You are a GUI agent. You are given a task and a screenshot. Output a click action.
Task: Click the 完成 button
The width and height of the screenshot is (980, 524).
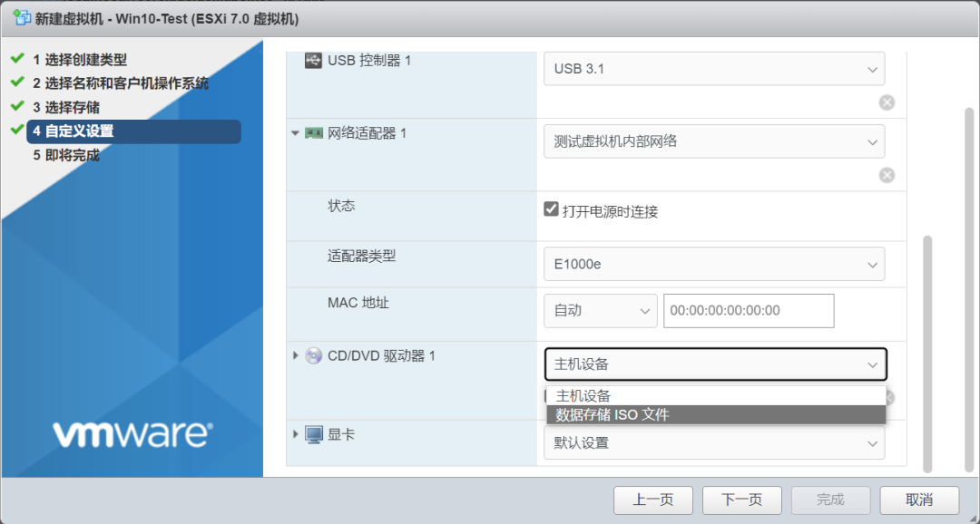pyautogui.click(x=830, y=500)
